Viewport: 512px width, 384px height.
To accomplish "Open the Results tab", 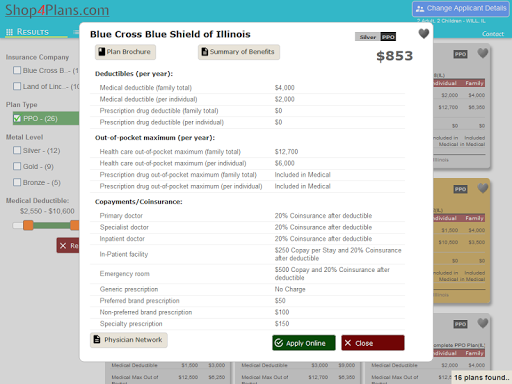I will (33, 32).
